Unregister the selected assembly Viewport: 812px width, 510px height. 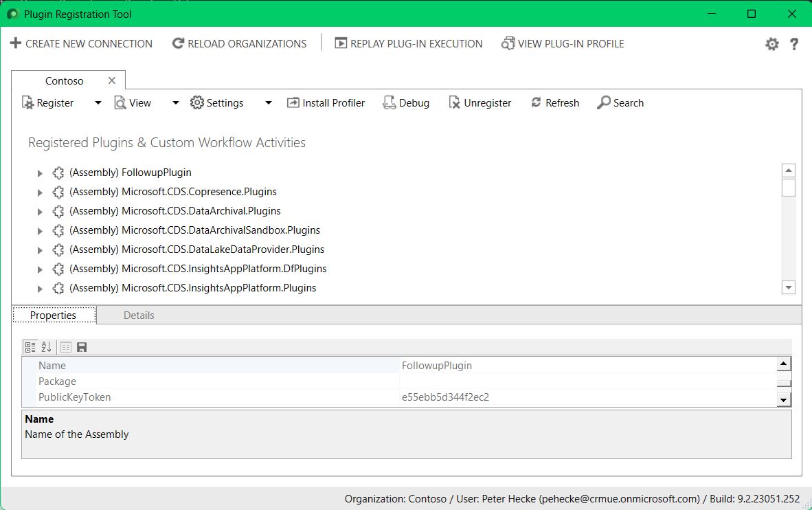(x=480, y=102)
